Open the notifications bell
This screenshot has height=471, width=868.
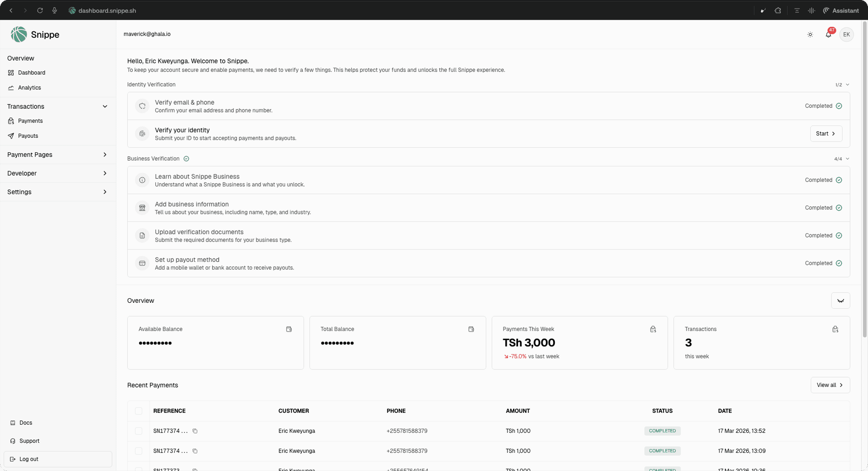828,34
